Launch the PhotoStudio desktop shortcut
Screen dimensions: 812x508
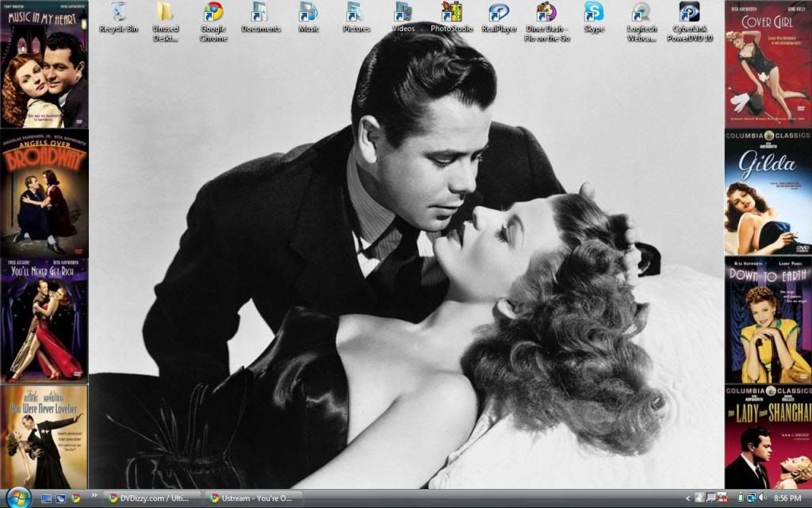451,12
